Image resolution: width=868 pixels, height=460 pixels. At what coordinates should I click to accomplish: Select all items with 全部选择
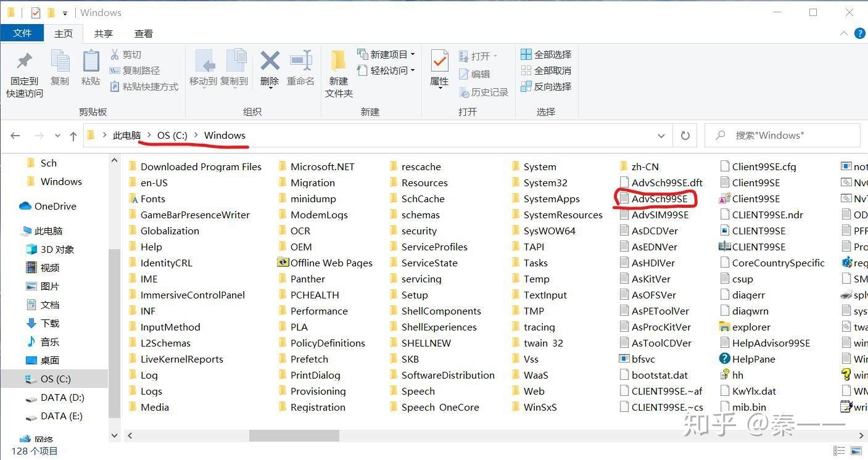[x=547, y=54]
